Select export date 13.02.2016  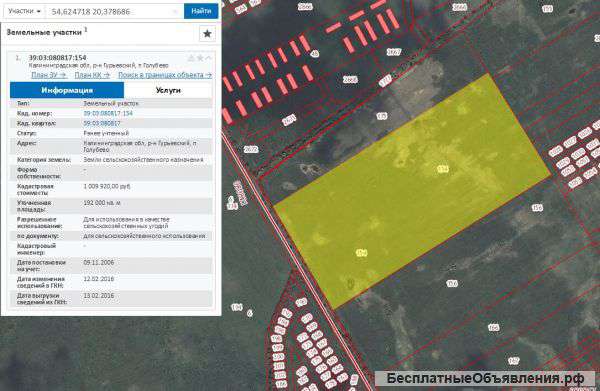click(x=99, y=296)
